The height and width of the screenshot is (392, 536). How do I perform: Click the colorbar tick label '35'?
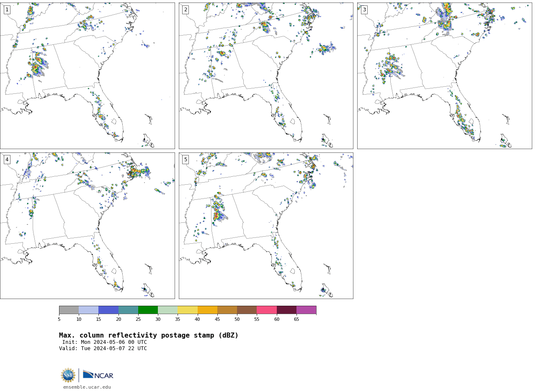(178, 320)
